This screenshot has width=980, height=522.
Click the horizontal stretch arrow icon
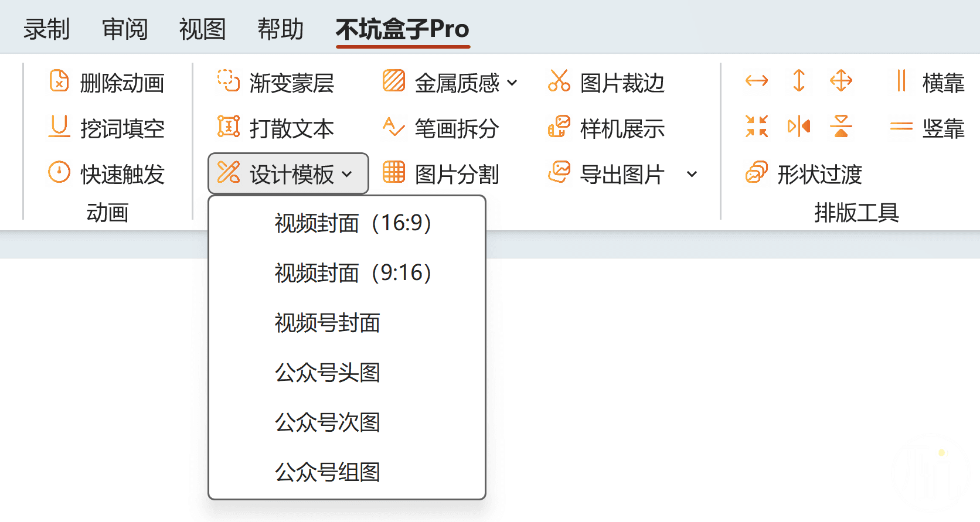(757, 81)
